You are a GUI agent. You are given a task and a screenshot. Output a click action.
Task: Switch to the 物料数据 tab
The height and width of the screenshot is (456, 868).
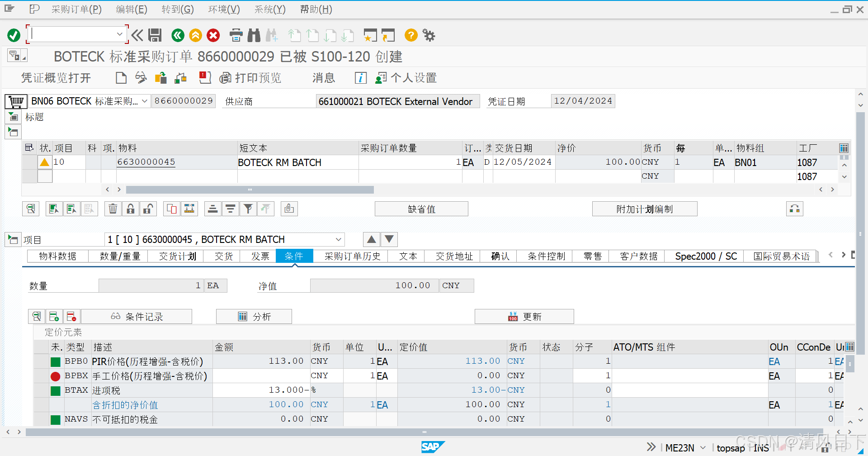point(58,256)
